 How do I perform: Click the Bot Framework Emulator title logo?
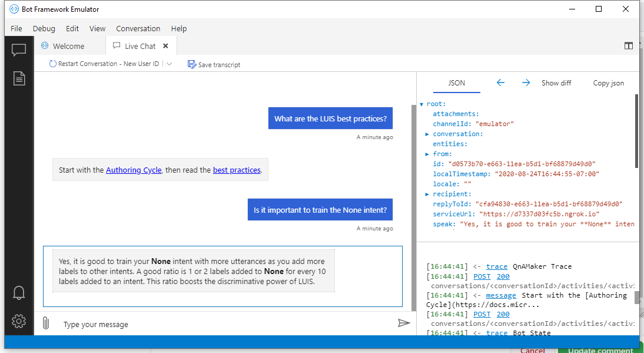pyautogui.click(x=14, y=9)
